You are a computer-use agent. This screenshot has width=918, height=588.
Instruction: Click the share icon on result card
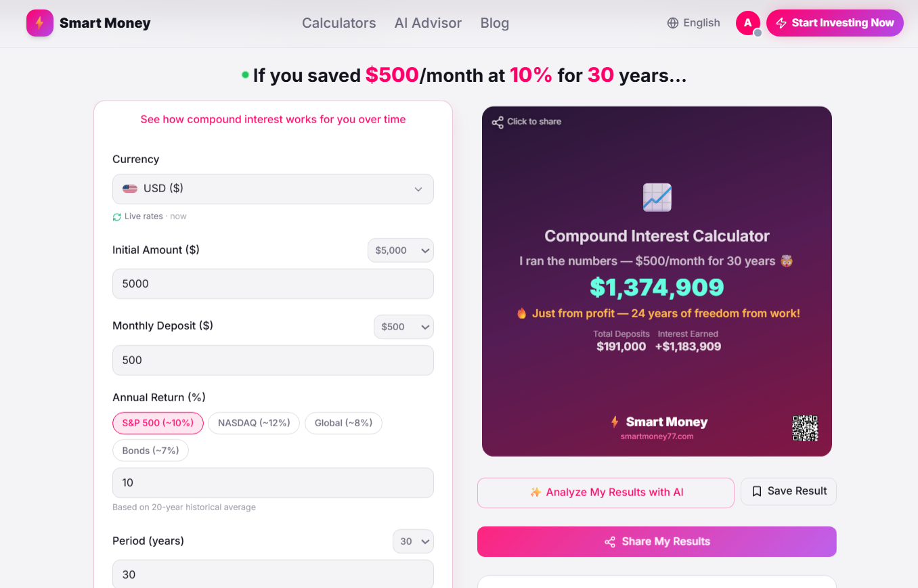point(498,122)
